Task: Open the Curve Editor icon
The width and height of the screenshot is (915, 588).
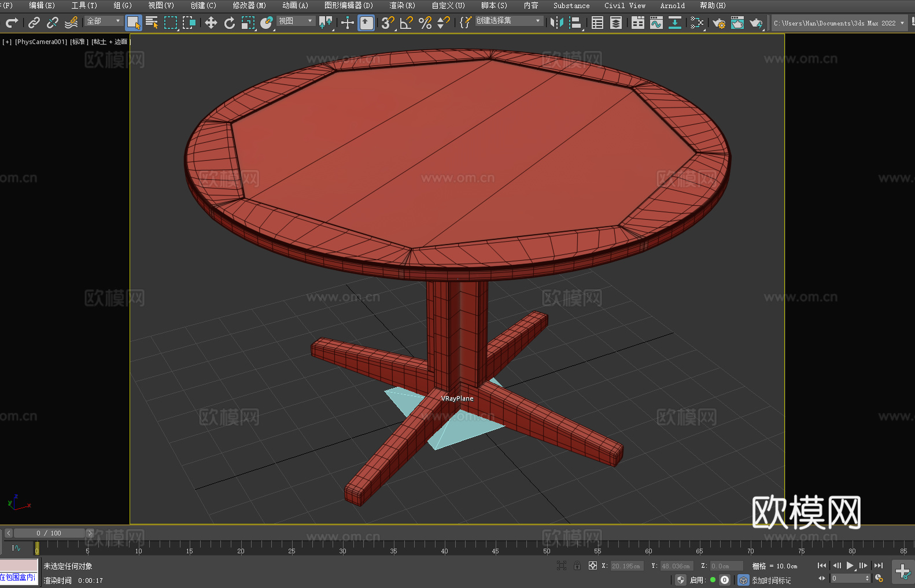Action: [x=656, y=23]
